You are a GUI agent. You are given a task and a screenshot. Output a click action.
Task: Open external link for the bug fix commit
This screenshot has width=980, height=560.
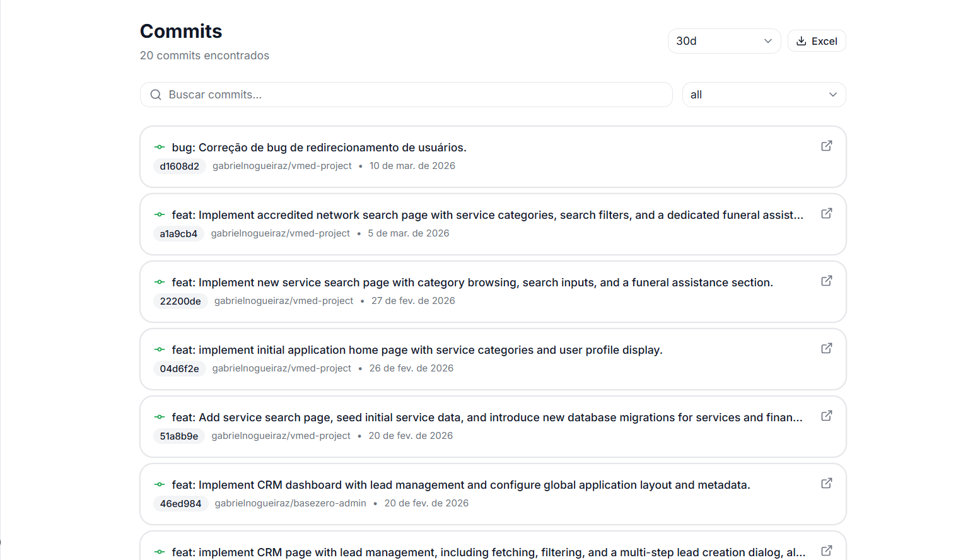tap(826, 146)
